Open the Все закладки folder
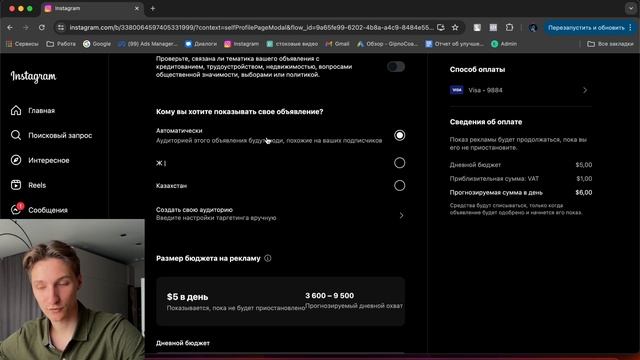 pyautogui.click(x=610, y=44)
